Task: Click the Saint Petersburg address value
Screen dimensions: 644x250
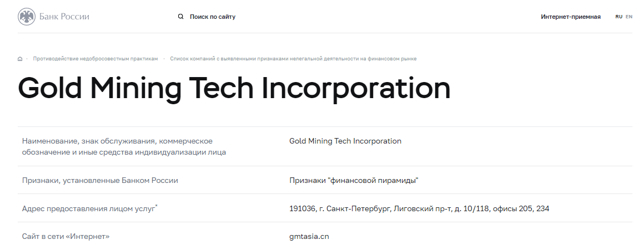Action: (419, 208)
